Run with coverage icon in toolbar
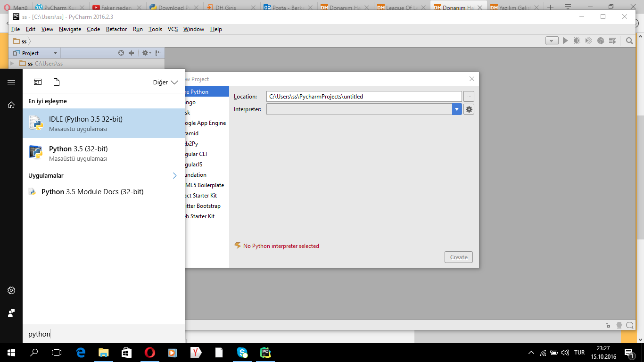 588,41
